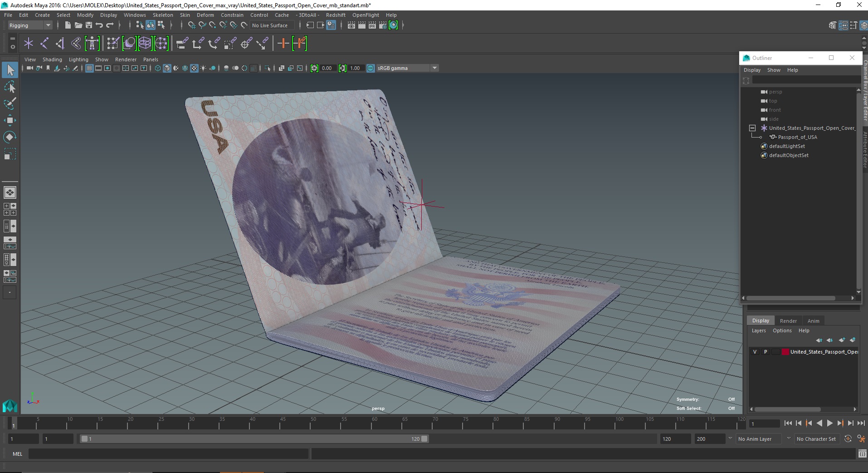Open the Skeleton menu
Image resolution: width=868 pixels, height=473 pixels.
pyautogui.click(x=163, y=15)
